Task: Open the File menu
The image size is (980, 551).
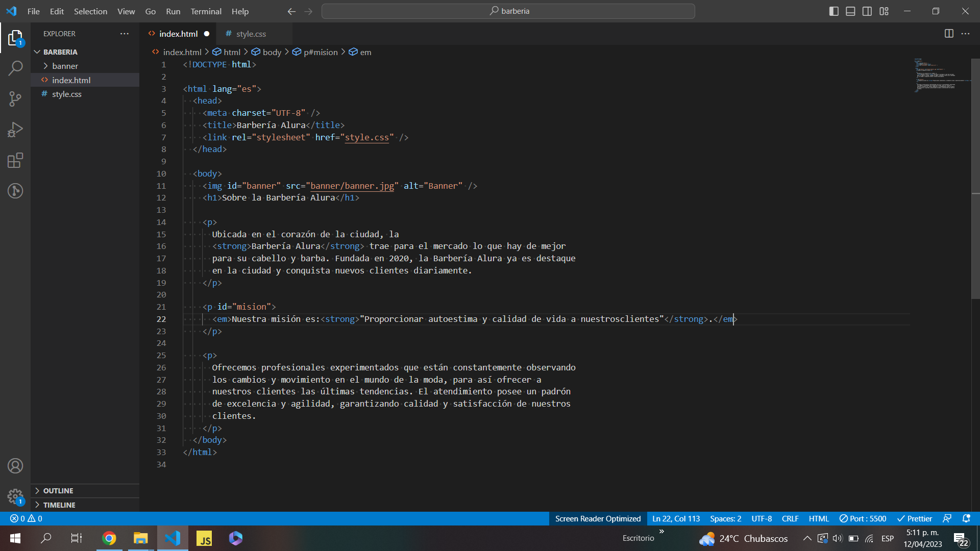Action: (33, 11)
